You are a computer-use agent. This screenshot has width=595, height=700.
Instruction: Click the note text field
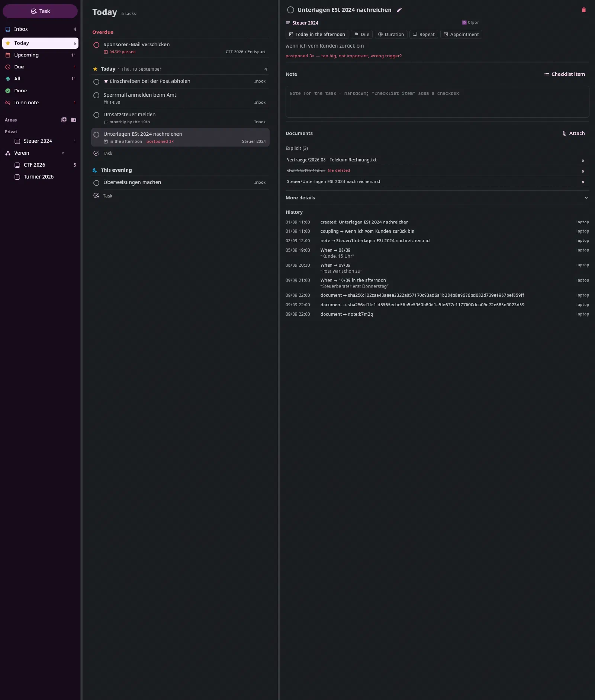(437, 102)
